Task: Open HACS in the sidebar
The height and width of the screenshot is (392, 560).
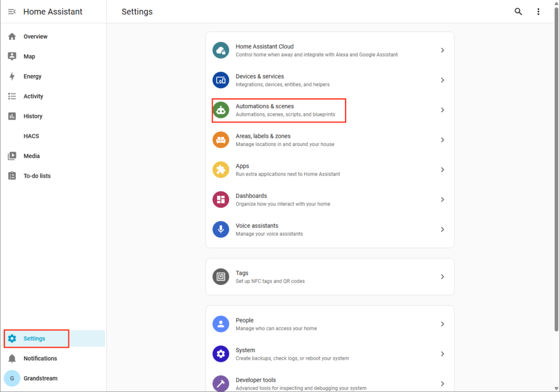Action: [x=31, y=136]
